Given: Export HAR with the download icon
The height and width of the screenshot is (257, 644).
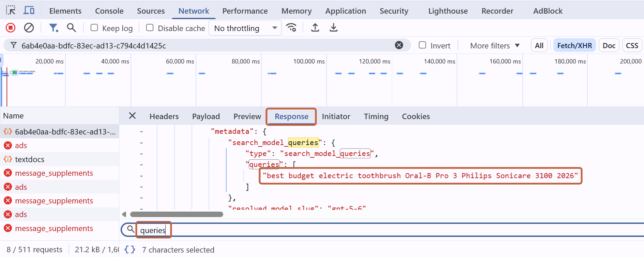Looking at the screenshot, I should 334,28.
